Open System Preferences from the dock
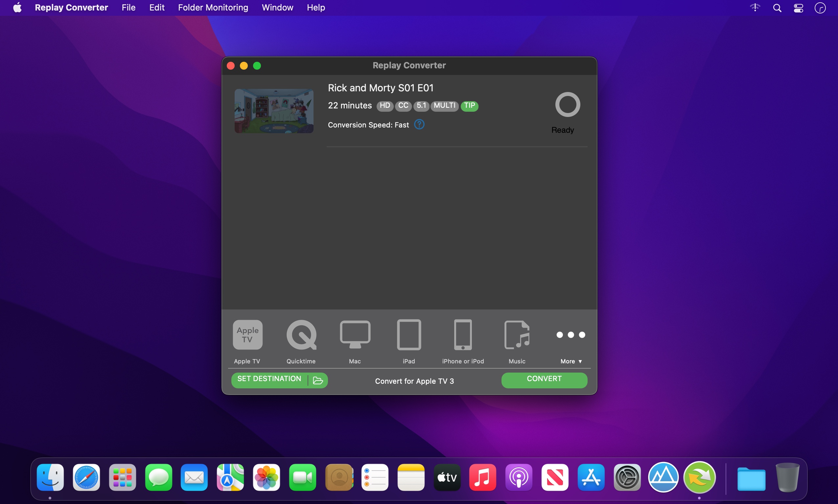This screenshot has height=504, width=838. 627,477
